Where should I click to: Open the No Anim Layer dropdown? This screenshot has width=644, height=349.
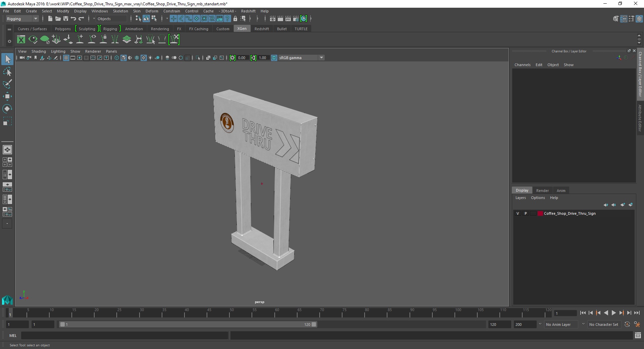click(561, 325)
